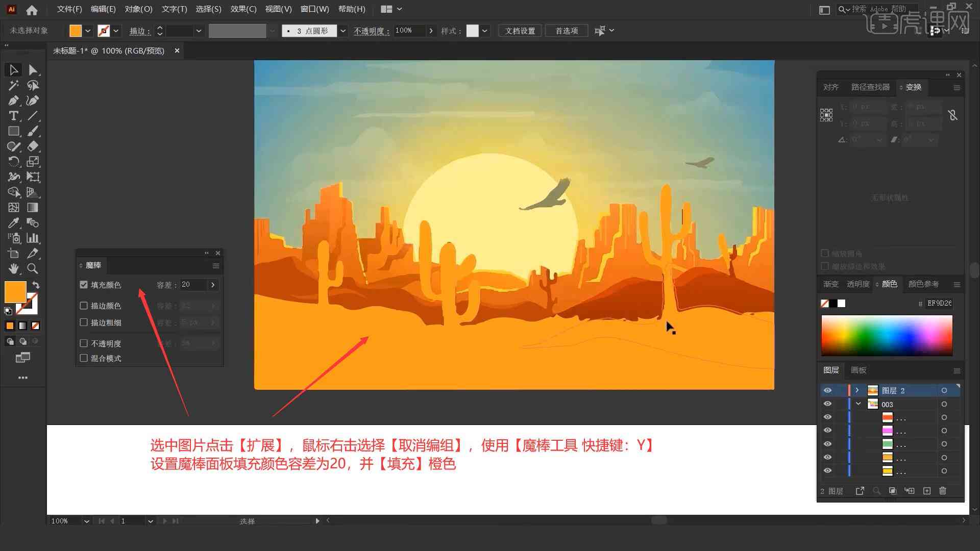
Task: Select the Zoom tool
Action: (32, 269)
